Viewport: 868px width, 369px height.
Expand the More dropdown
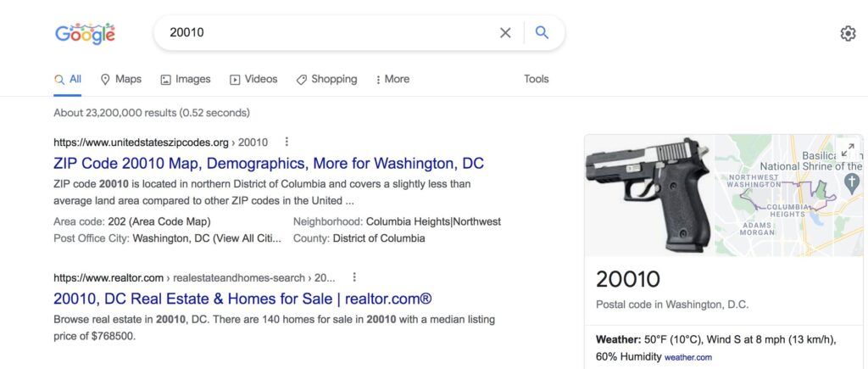tap(392, 79)
